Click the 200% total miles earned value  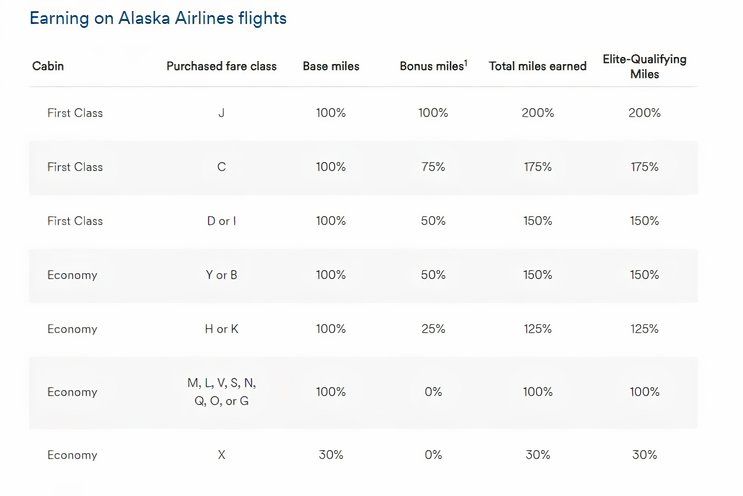click(x=537, y=113)
